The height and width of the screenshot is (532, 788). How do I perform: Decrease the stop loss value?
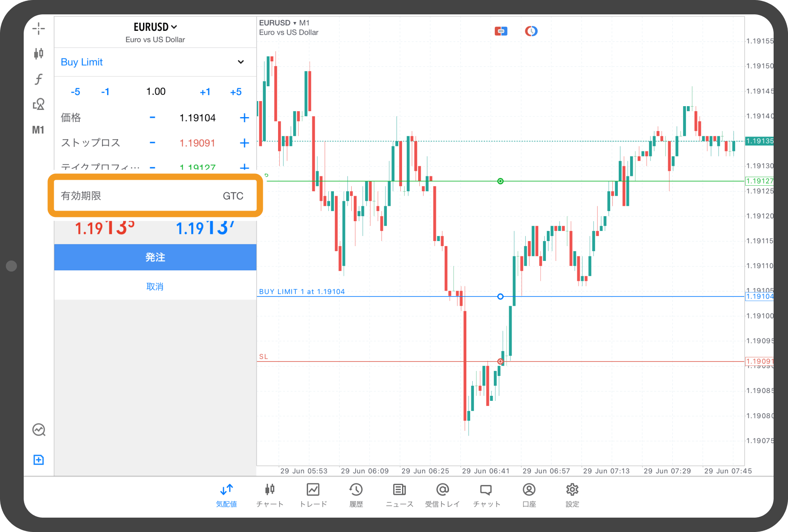coord(152,143)
